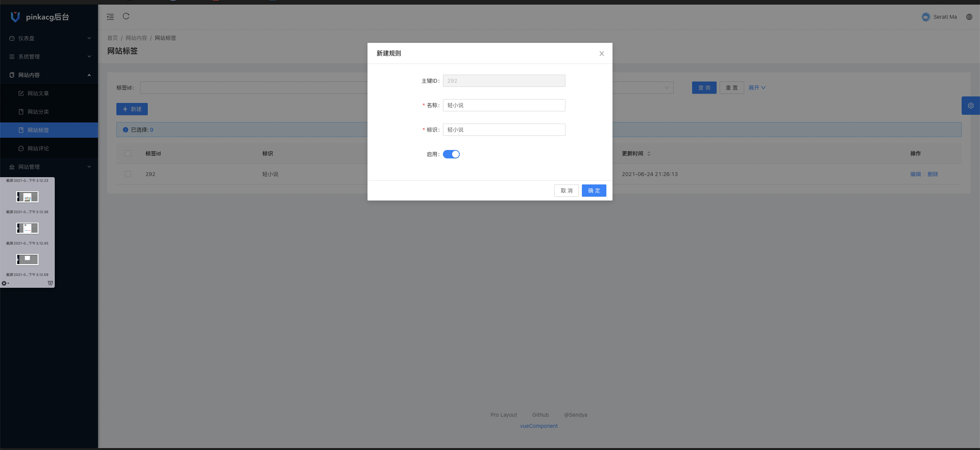This screenshot has height=450, width=980.
Task: Open the settings gear drawer on right edge
Action: 970,106
